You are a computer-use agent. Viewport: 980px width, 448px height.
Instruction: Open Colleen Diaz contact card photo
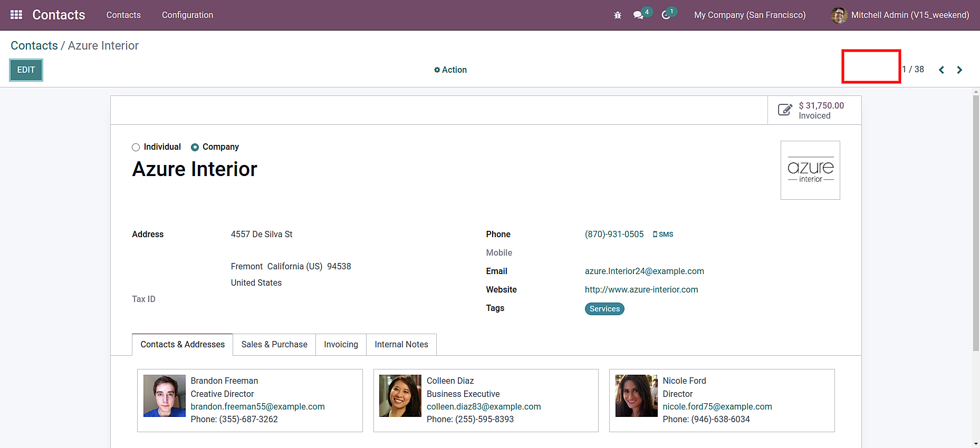tap(400, 396)
